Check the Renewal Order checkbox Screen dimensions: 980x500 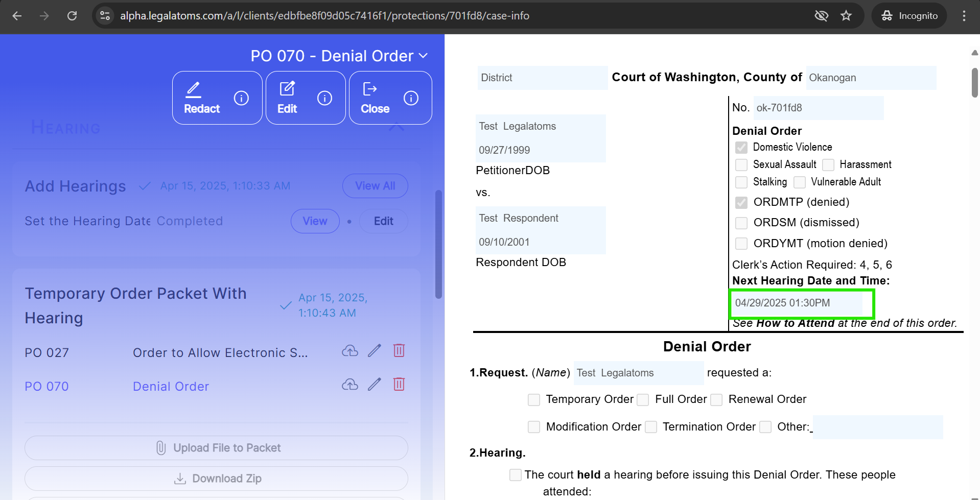(717, 400)
